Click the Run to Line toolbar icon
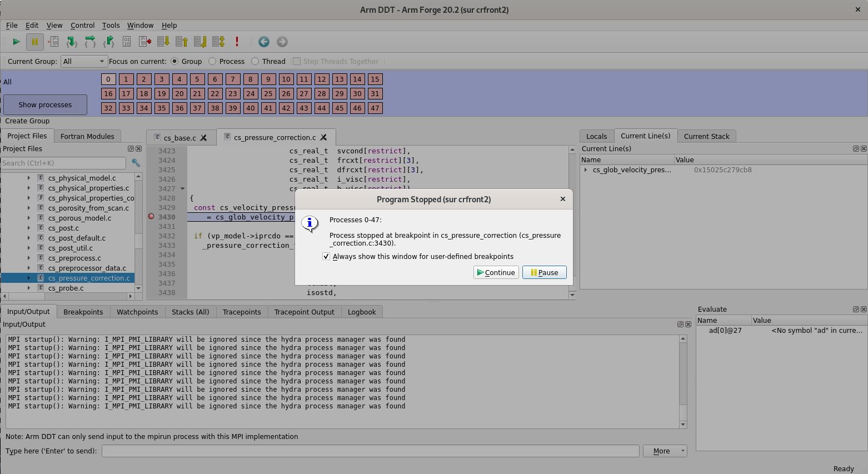This screenshot has height=474, width=868. click(x=145, y=42)
